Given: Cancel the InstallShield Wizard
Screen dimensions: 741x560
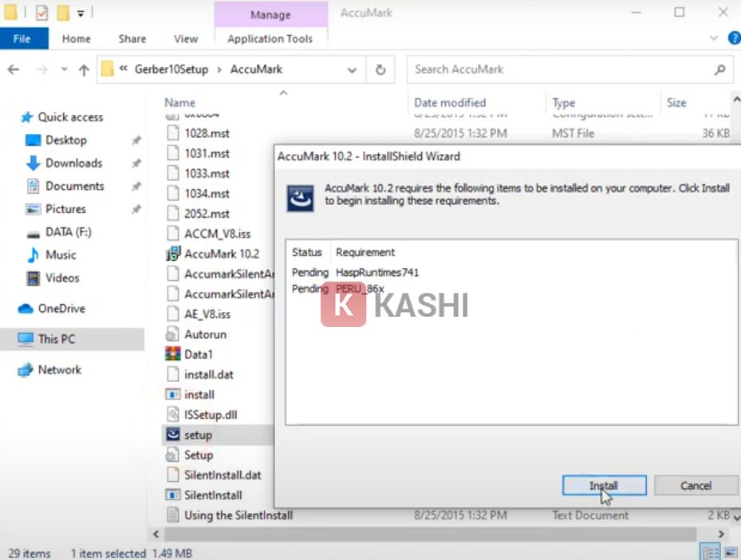Looking at the screenshot, I should [x=695, y=486].
